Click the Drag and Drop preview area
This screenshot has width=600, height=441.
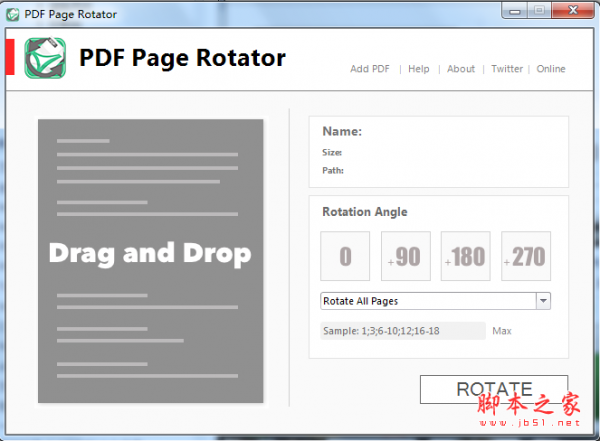(150, 261)
